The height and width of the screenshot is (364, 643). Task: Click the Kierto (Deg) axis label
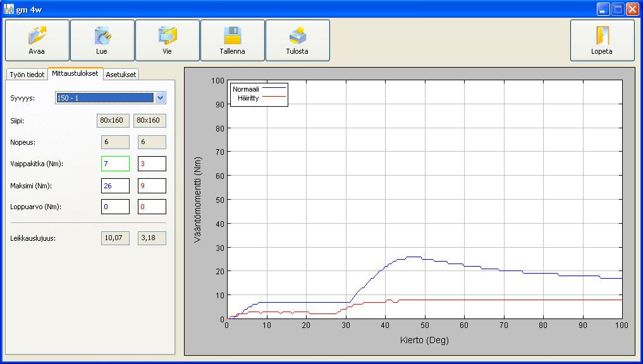pyautogui.click(x=424, y=340)
